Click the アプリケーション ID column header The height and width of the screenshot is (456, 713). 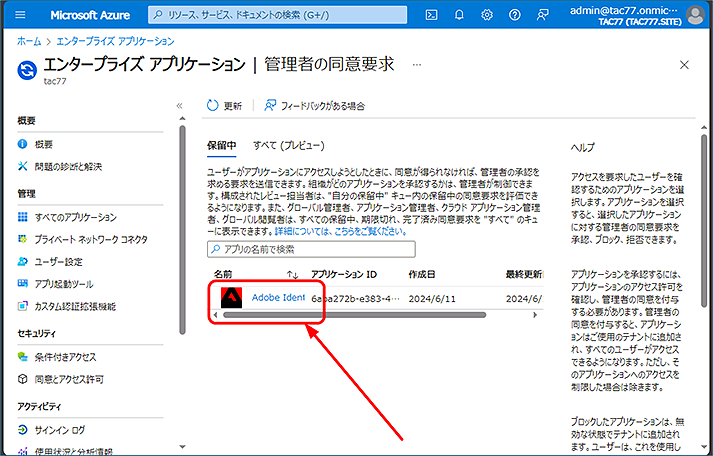[344, 275]
